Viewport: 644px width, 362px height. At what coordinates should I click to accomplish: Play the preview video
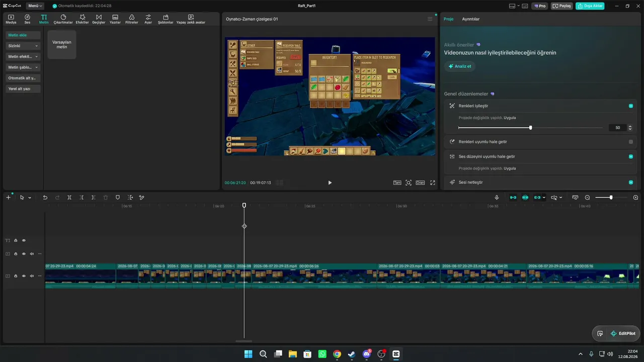330,183
